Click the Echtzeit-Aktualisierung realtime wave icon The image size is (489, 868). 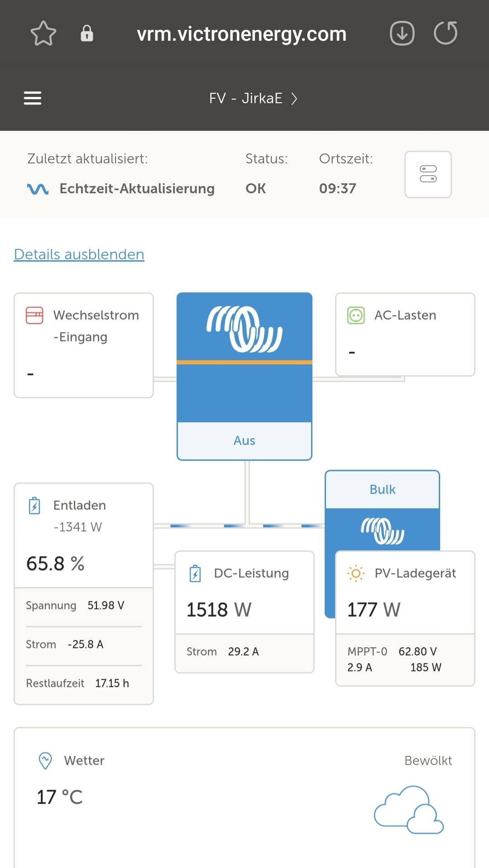pos(38,189)
